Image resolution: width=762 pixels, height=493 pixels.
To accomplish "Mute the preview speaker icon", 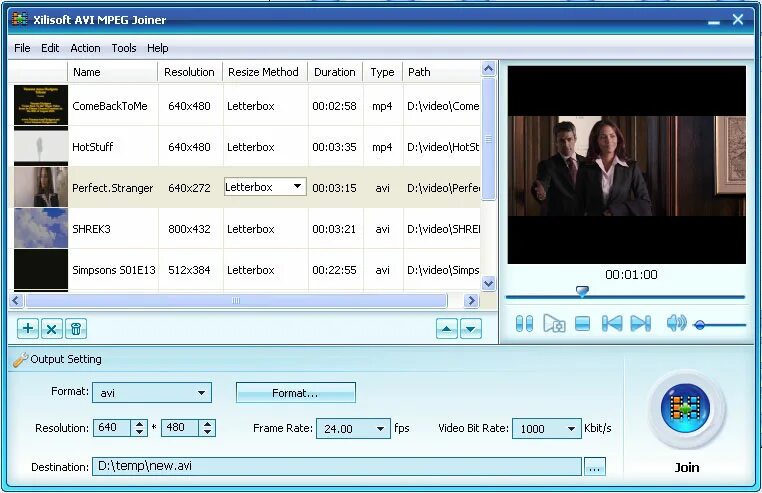I will pyautogui.click(x=676, y=323).
